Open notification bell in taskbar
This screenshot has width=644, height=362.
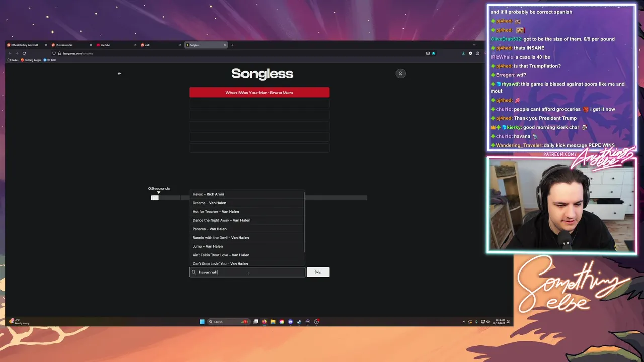(508, 322)
